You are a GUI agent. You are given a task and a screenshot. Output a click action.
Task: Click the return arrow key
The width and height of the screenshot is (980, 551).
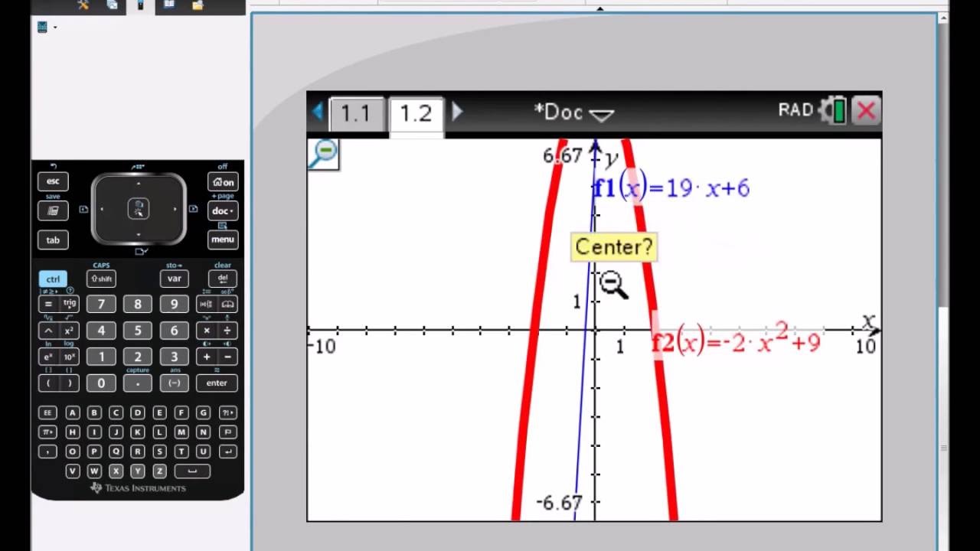(227, 452)
